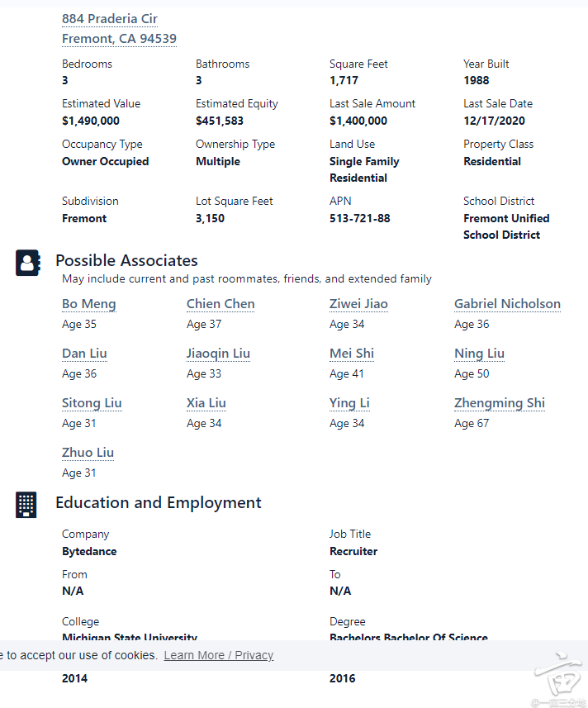Screen dimensions: 588x708
Task: Click the Education and Employment building icon
Action: [x=26, y=504]
